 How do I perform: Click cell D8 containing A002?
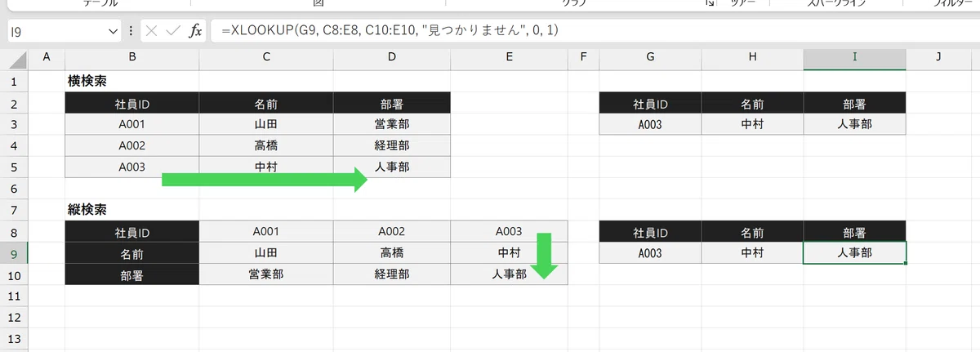pos(391,231)
